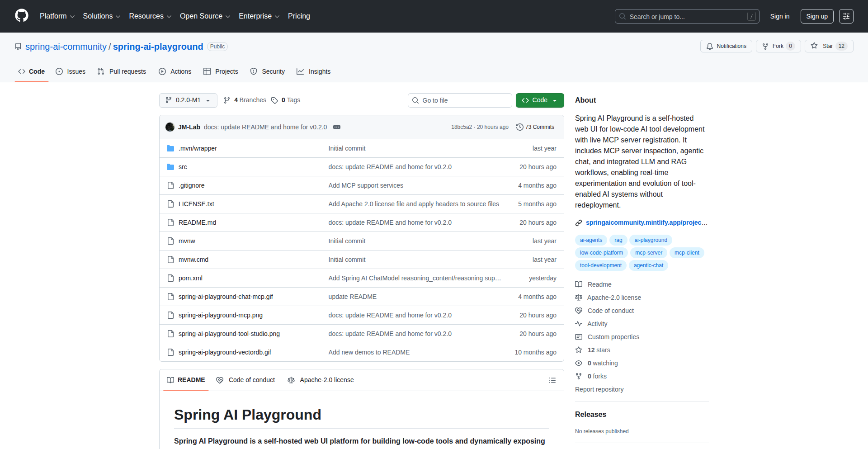Select the mcp-server topic tag
Image resolution: width=868 pixels, height=449 pixels.
click(648, 253)
